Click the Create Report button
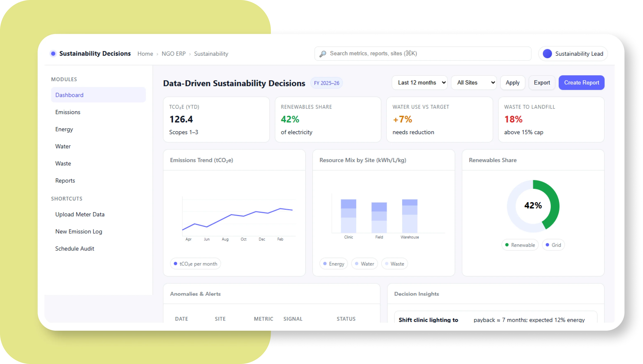This screenshot has width=643, height=364. click(x=581, y=82)
